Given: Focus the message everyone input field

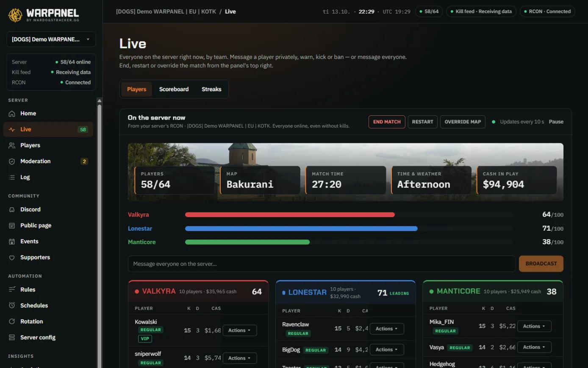Looking at the screenshot, I should pos(322,264).
